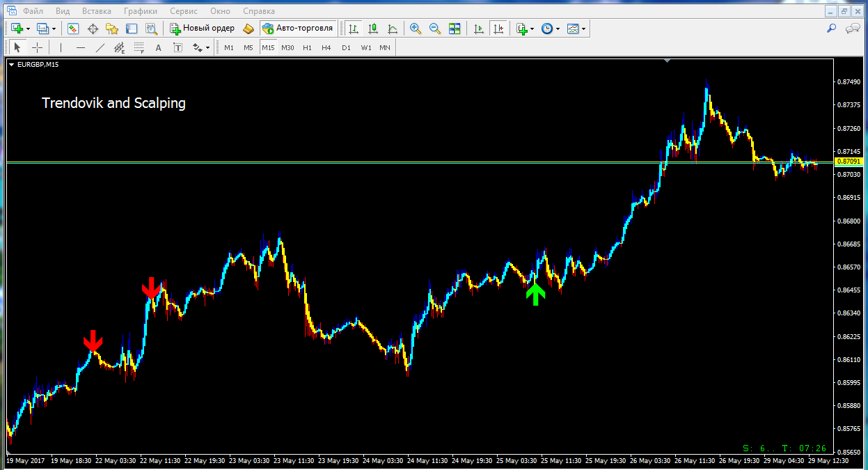Open the Сервис menu
This screenshot has width=868, height=470.
(182, 11)
